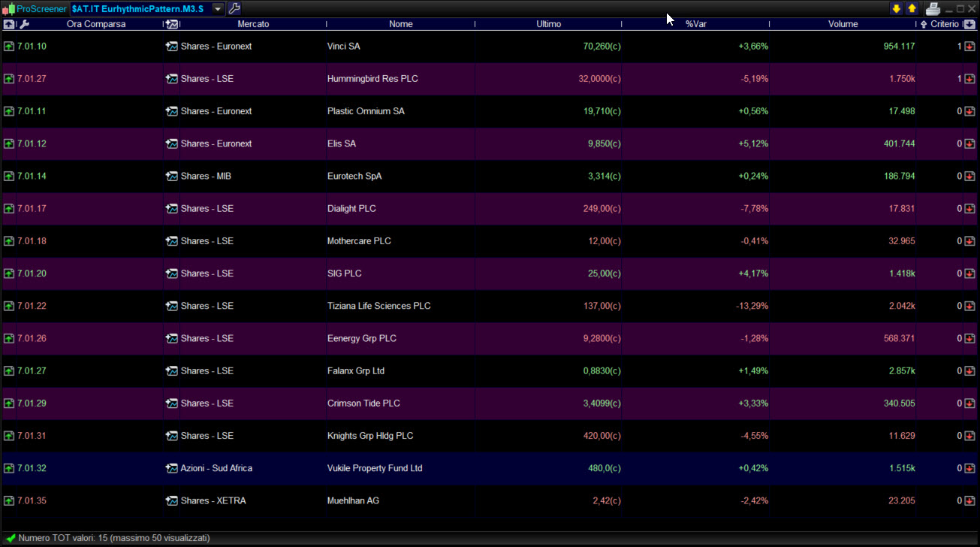This screenshot has height=547, width=980.
Task: Print the screener results with the printer icon
Action: pyautogui.click(x=933, y=9)
